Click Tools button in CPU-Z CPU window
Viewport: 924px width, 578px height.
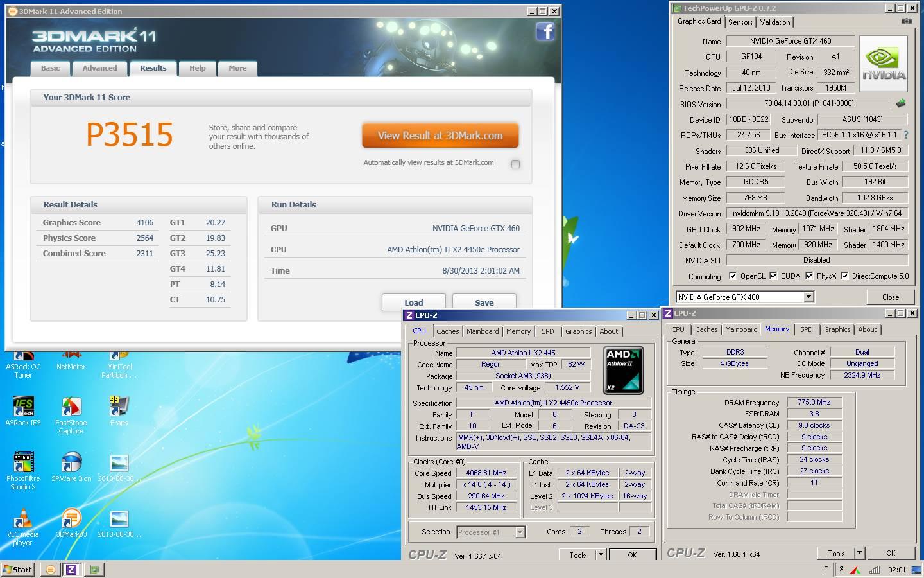coord(577,555)
